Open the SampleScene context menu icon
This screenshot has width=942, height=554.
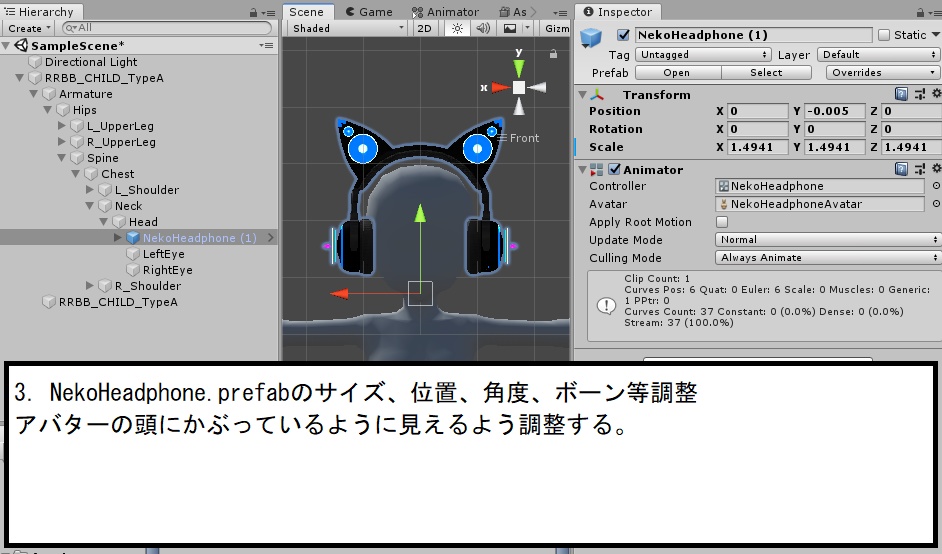266,46
